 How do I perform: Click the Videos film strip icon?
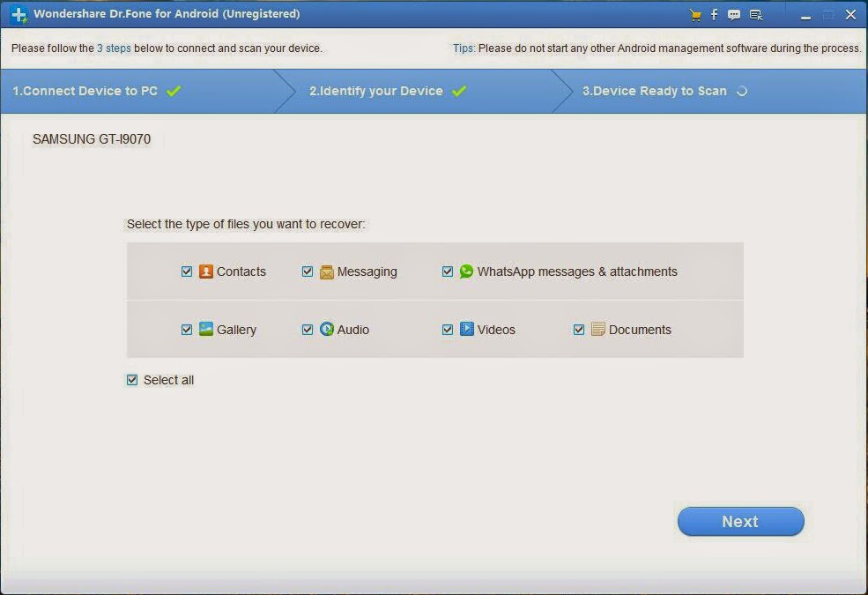point(467,329)
